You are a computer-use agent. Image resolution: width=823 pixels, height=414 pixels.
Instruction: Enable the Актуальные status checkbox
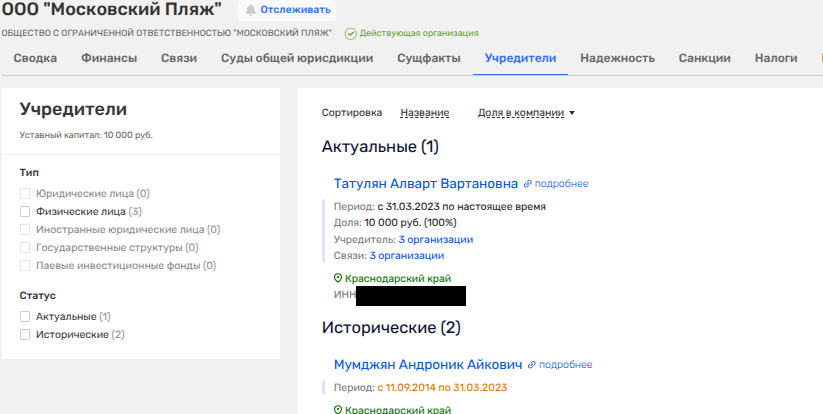[25, 316]
